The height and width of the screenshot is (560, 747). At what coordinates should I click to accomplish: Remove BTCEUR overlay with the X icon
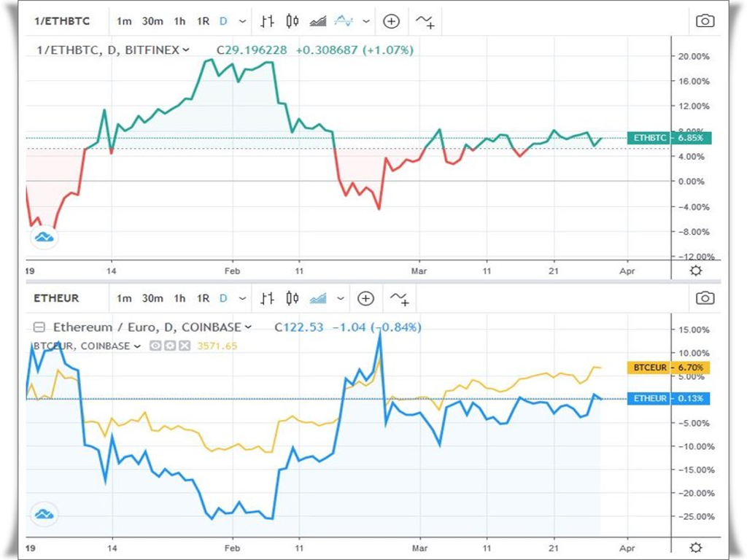pos(185,346)
